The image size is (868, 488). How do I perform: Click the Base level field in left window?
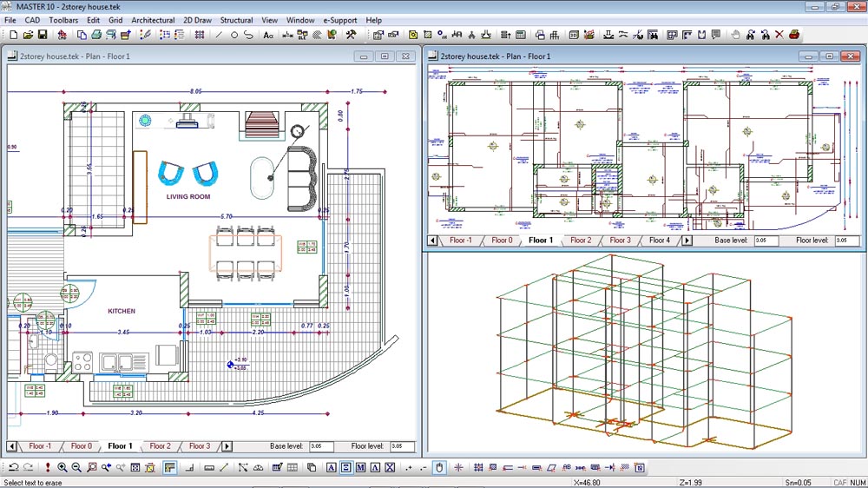point(321,446)
